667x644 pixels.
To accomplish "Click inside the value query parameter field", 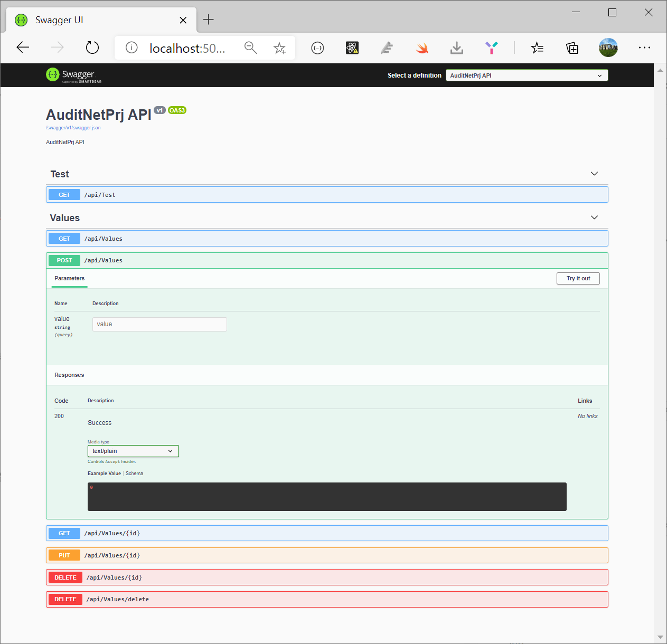I will coord(159,324).
